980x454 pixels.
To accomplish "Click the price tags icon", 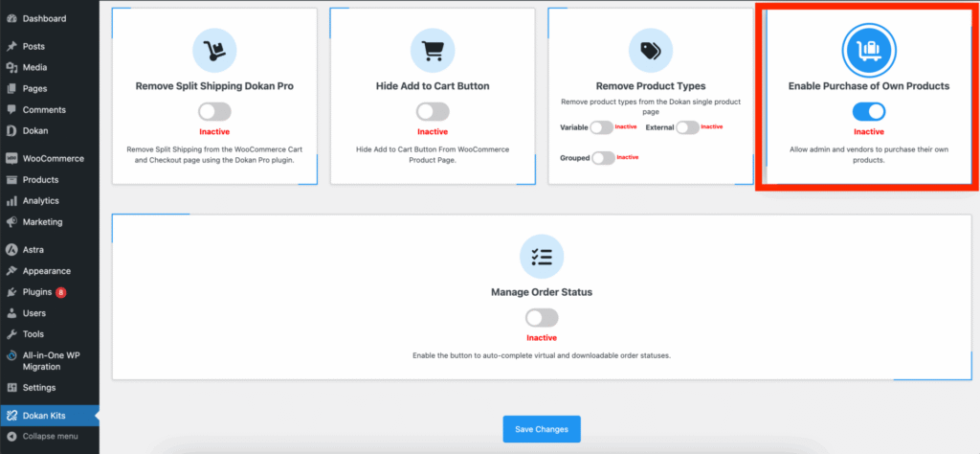I will [651, 50].
